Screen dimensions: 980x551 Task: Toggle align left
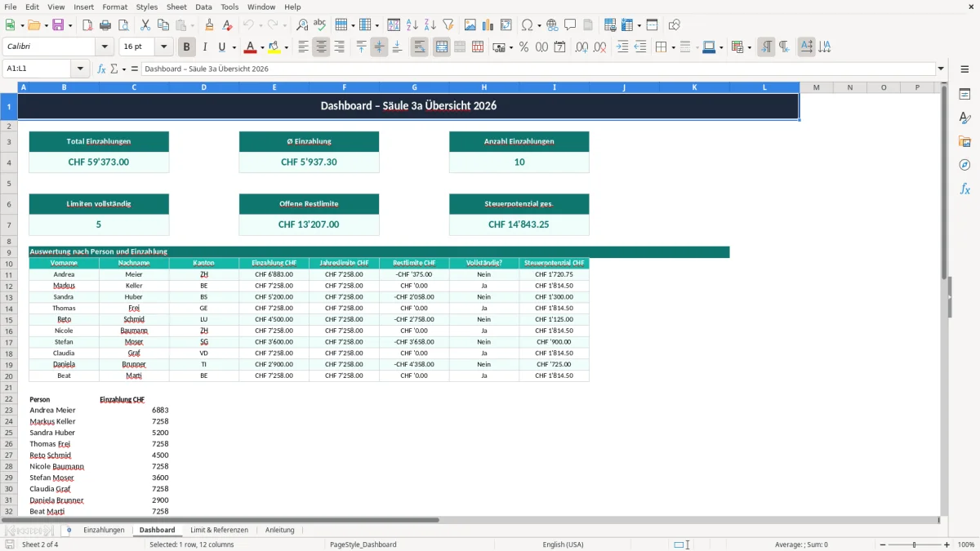click(x=303, y=47)
